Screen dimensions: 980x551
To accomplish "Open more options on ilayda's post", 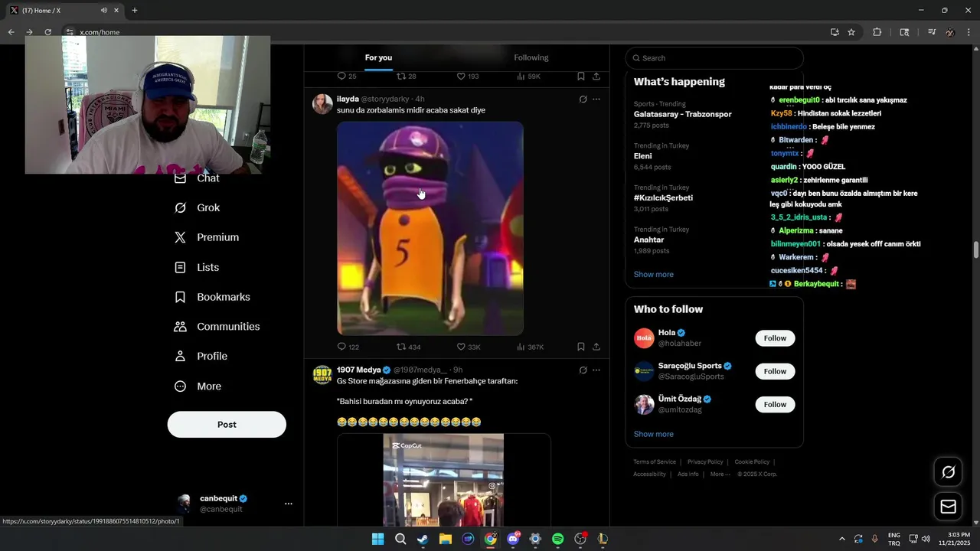I will tap(596, 99).
